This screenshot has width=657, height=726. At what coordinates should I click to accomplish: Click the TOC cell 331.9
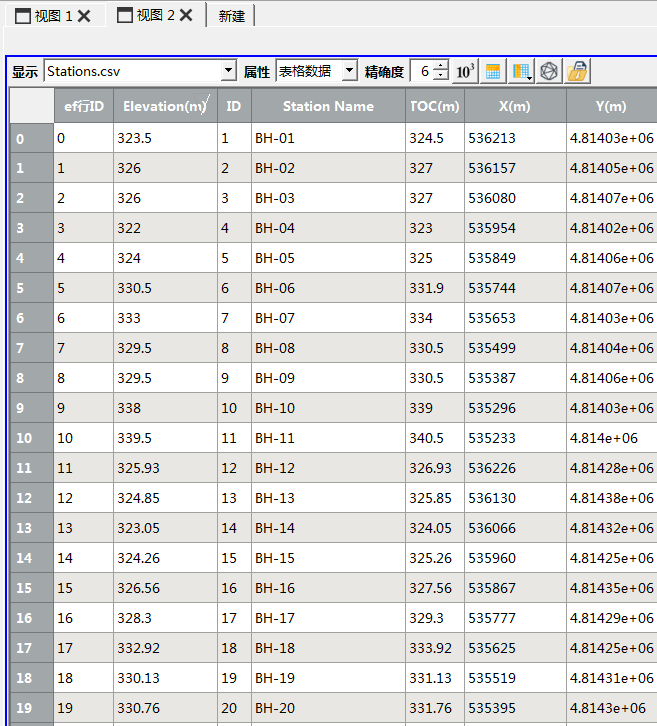tap(435, 288)
